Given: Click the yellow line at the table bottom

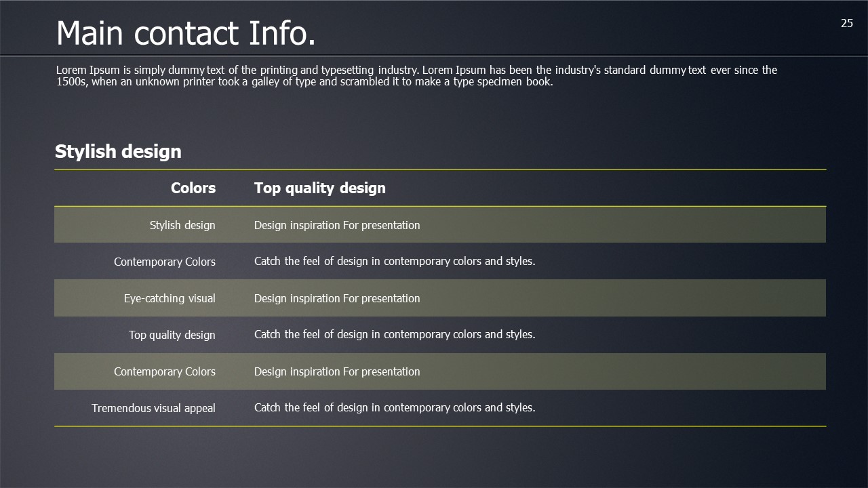Looking at the screenshot, I should (x=440, y=426).
